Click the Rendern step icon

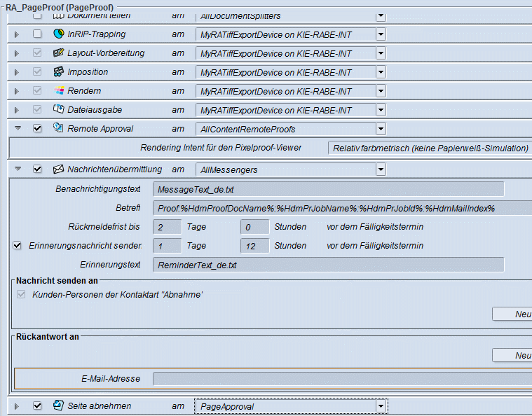[x=58, y=90]
